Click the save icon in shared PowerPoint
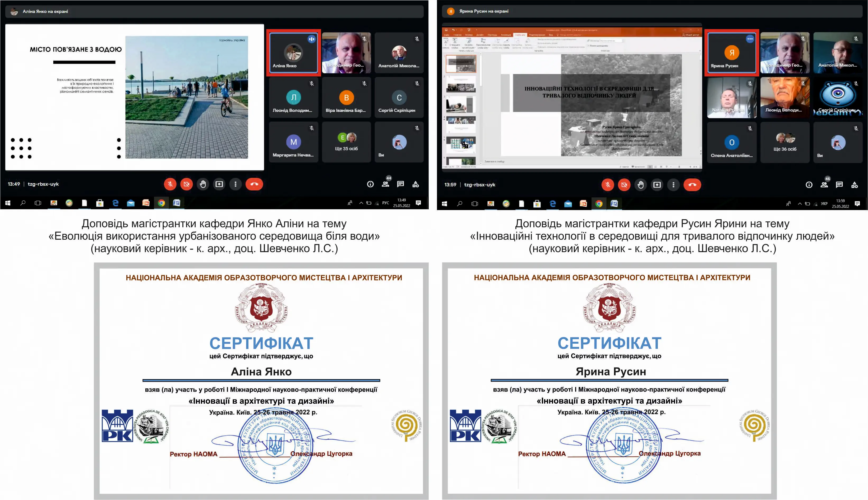 tap(446, 30)
